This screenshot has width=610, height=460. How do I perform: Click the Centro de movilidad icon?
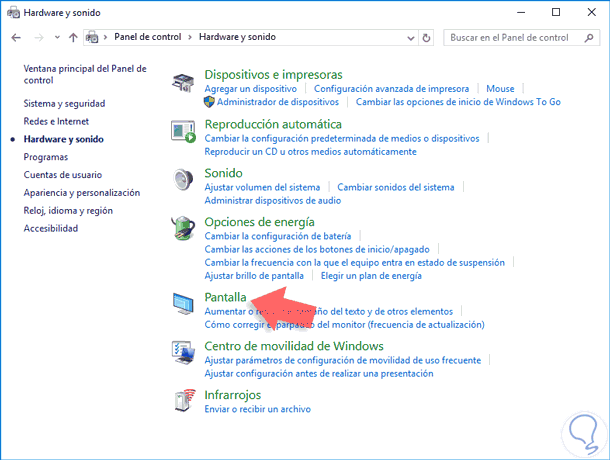pos(183,353)
